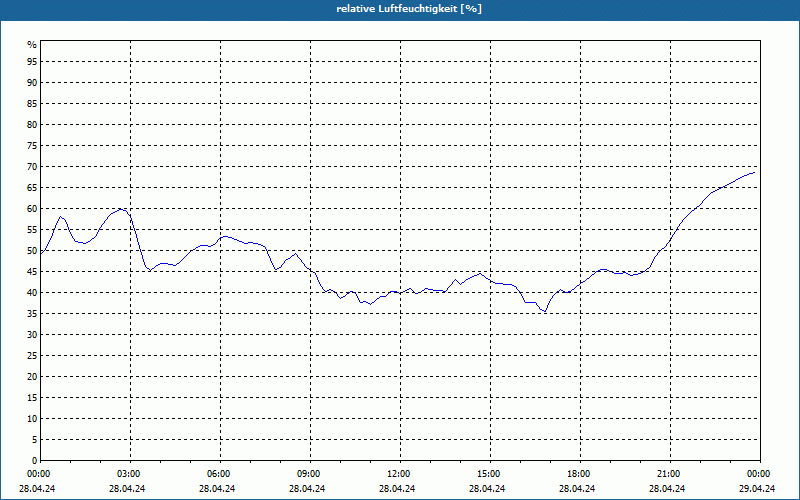The width and height of the screenshot is (800, 500).
Task: Click the 25 y-axis label
Action: pyautogui.click(x=32, y=356)
